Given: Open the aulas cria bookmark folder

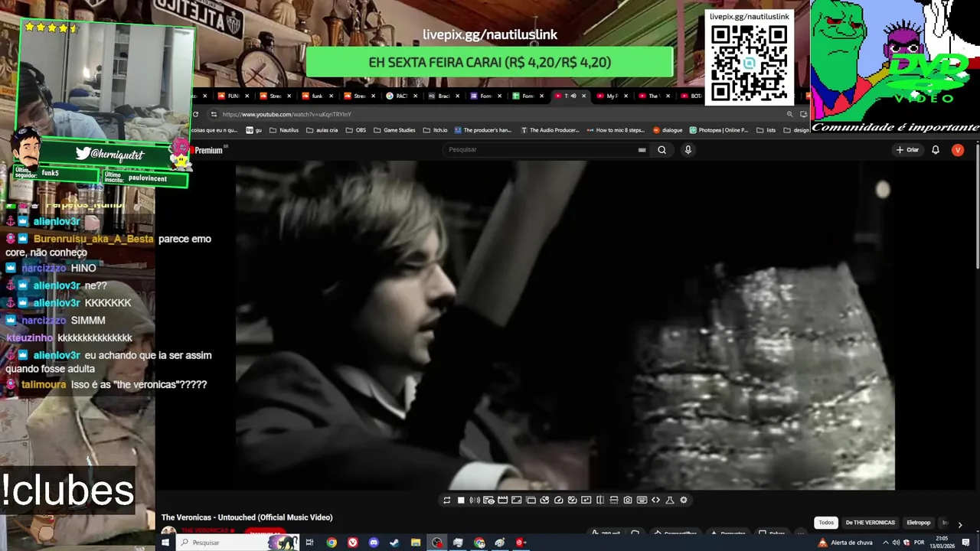Looking at the screenshot, I should pyautogui.click(x=322, y=130).
